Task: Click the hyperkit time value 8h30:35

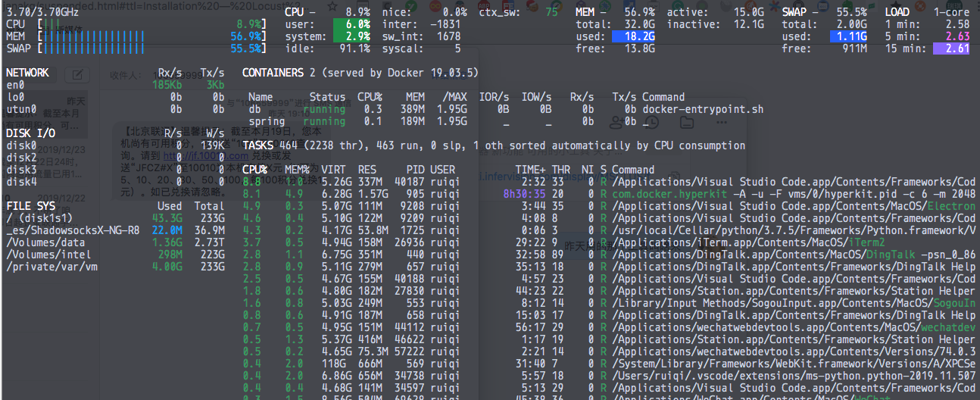Action: click(524, 194)
